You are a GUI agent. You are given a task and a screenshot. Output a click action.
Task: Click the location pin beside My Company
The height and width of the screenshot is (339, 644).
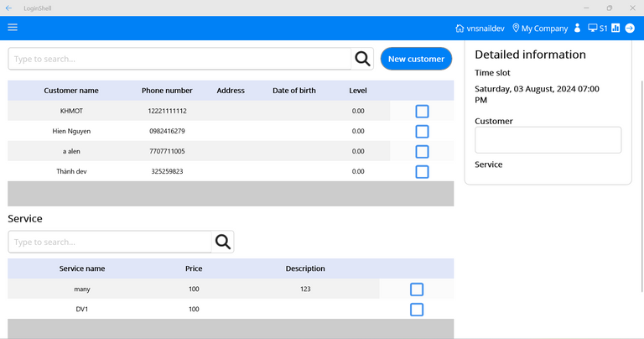tap(516, 29)
